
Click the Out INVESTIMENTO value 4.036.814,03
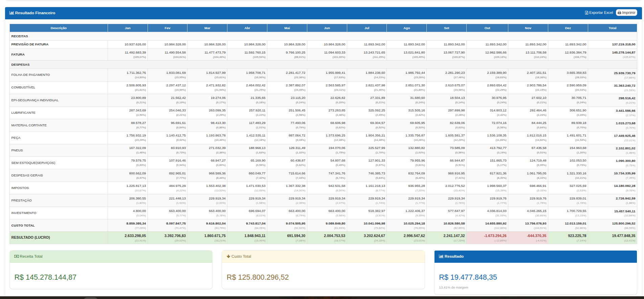(x=497, y=211)
